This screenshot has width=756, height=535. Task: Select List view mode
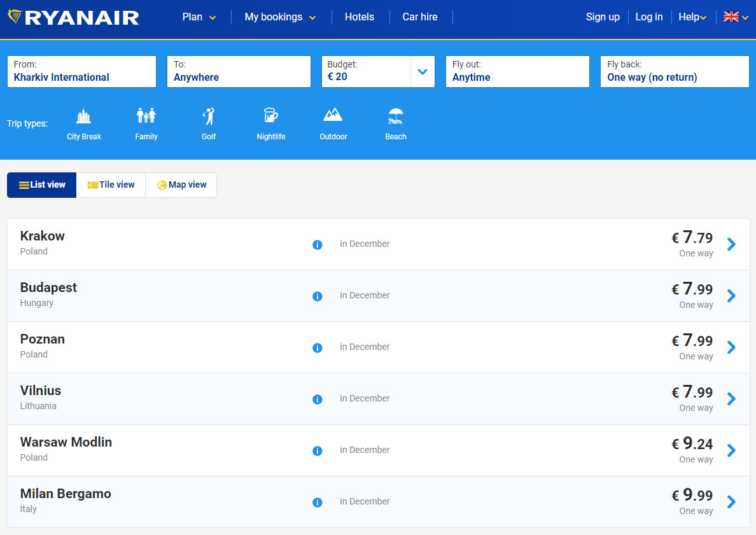42,185
